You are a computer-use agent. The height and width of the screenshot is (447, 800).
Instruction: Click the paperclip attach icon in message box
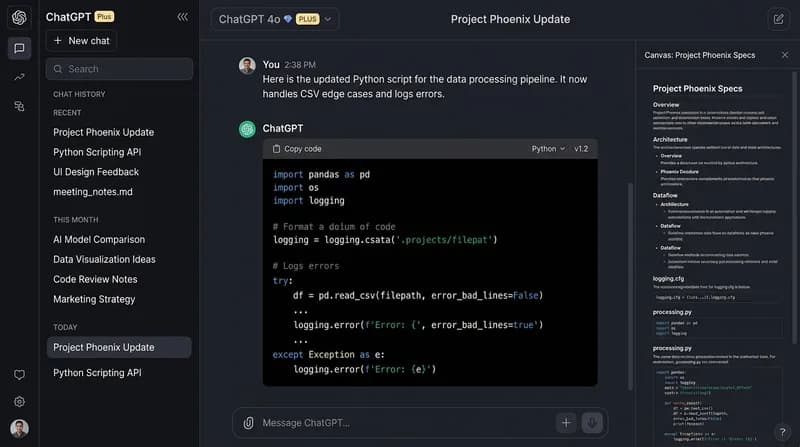248,423
